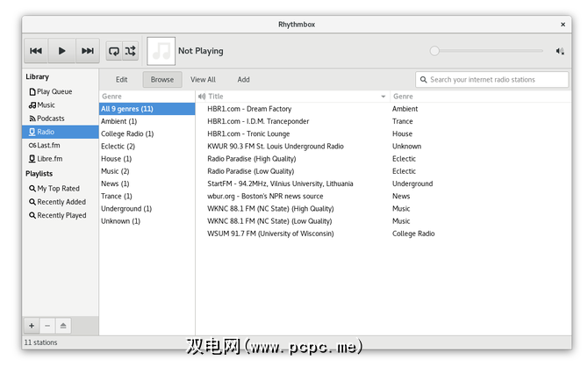Select Radio in the Library sidebar
The height and width of the screenshot is (367, 588).
pos(60,132)
